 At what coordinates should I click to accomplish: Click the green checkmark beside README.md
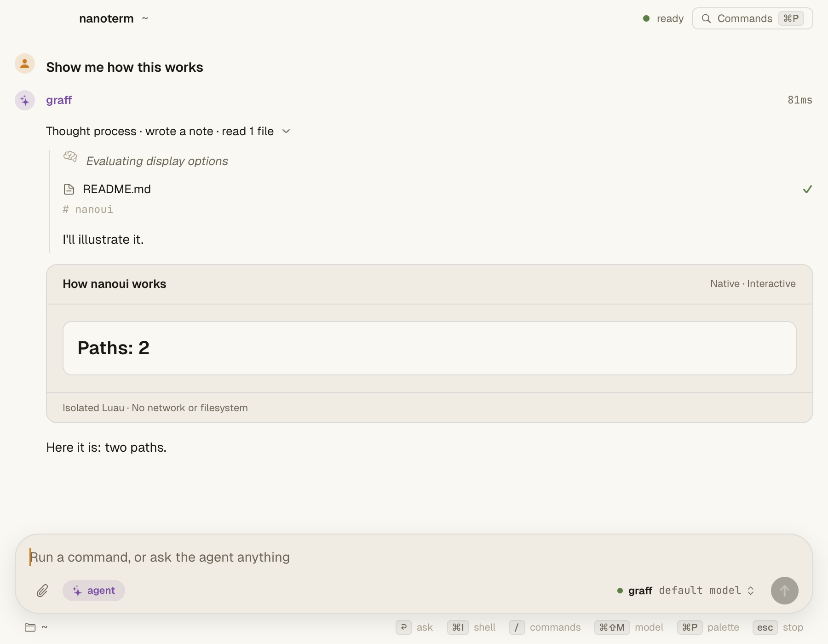coord(807,189)
